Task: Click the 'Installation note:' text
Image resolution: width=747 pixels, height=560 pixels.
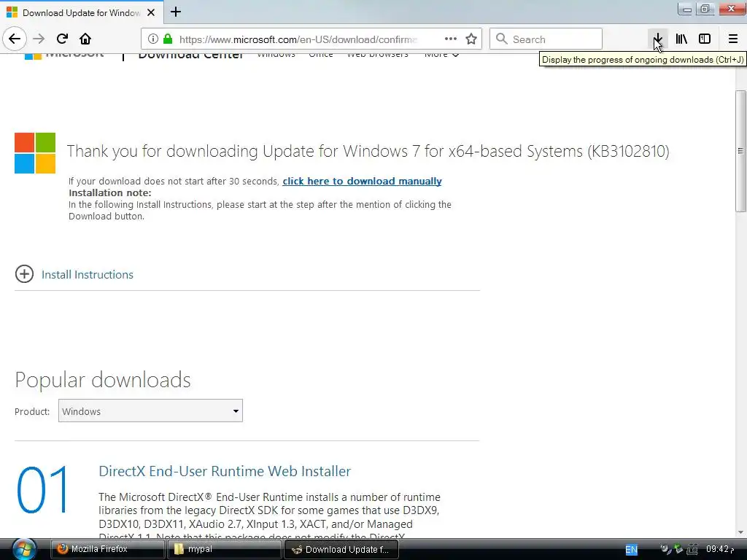Action: [110, 192]
